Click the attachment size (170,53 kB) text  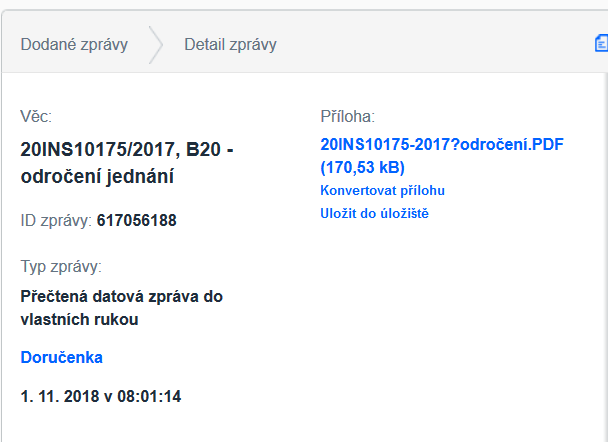point(362,167)
